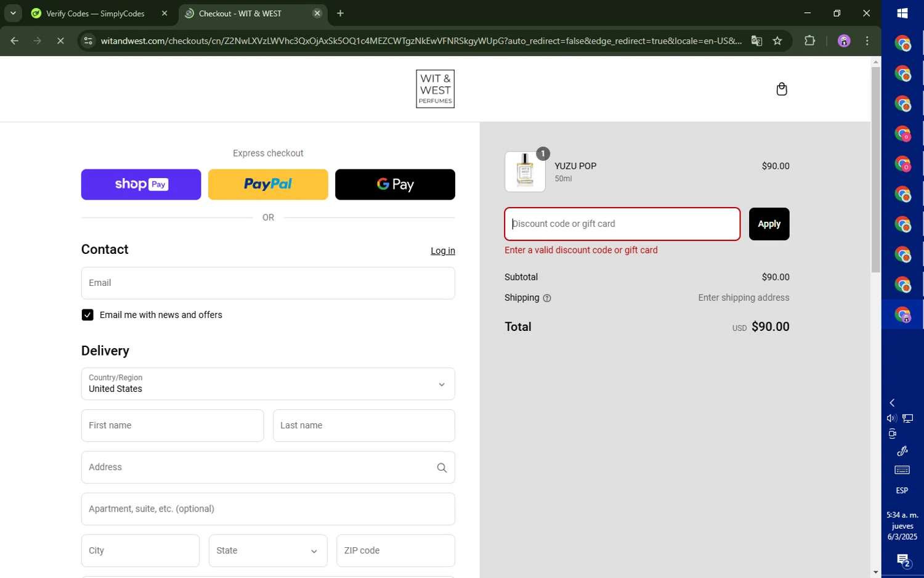Image resolution: width=924 pixels, height=578 pixels.
Task: Click the Last name field
Action: click(x=364, y=425)
